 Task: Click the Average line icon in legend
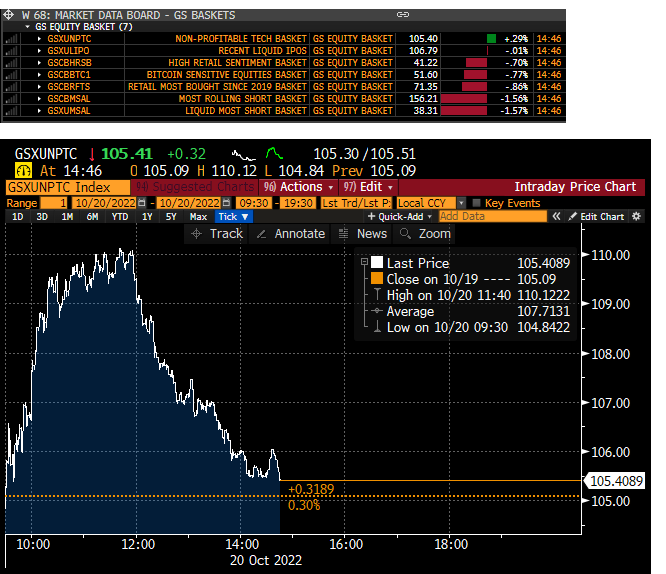(377, 311)
